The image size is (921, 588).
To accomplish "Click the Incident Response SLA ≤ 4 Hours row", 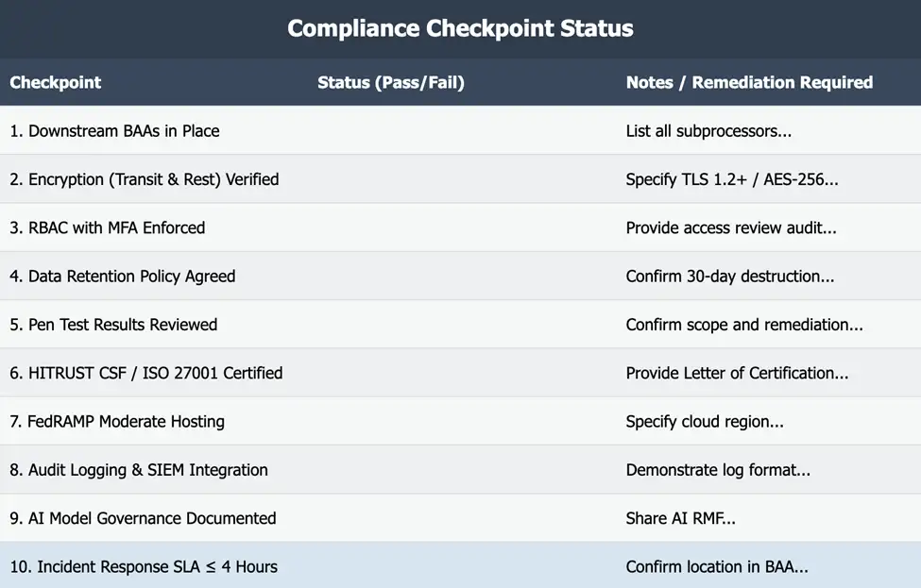I will pos(144,566).
